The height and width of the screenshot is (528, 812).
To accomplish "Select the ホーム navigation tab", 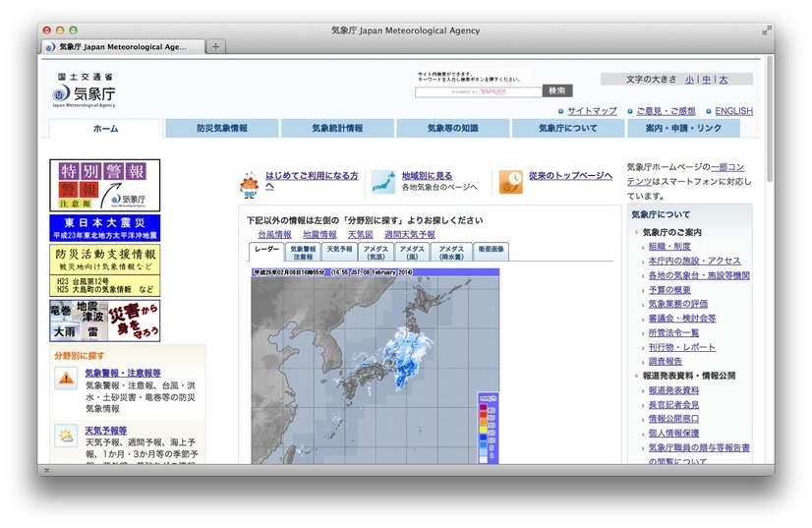I will (x=105, y=129).
